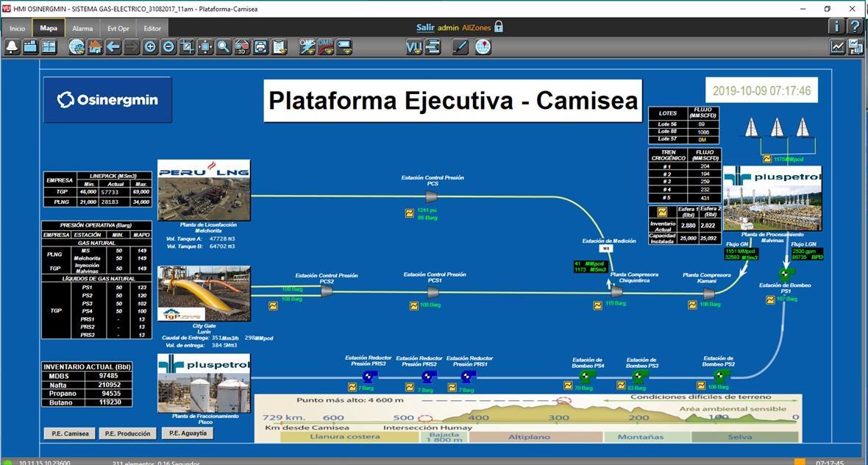Open trend icon beside Kamani 106 Barg

tap(692, 305)
